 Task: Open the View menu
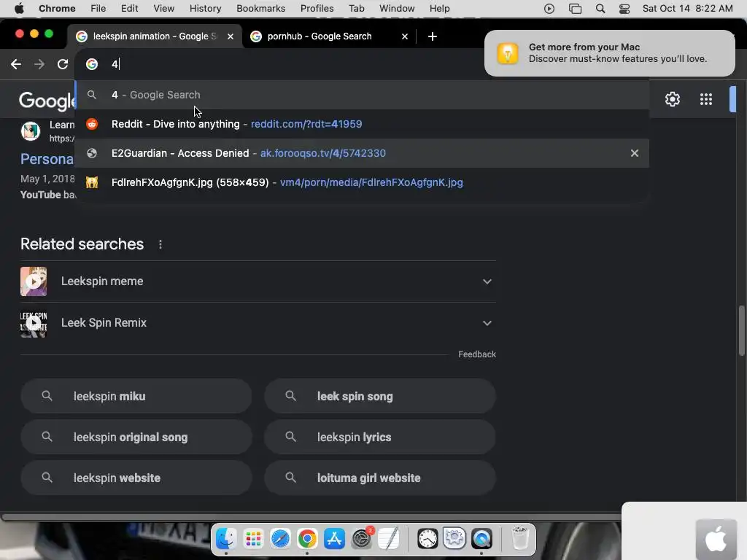[x=164, y=9]
